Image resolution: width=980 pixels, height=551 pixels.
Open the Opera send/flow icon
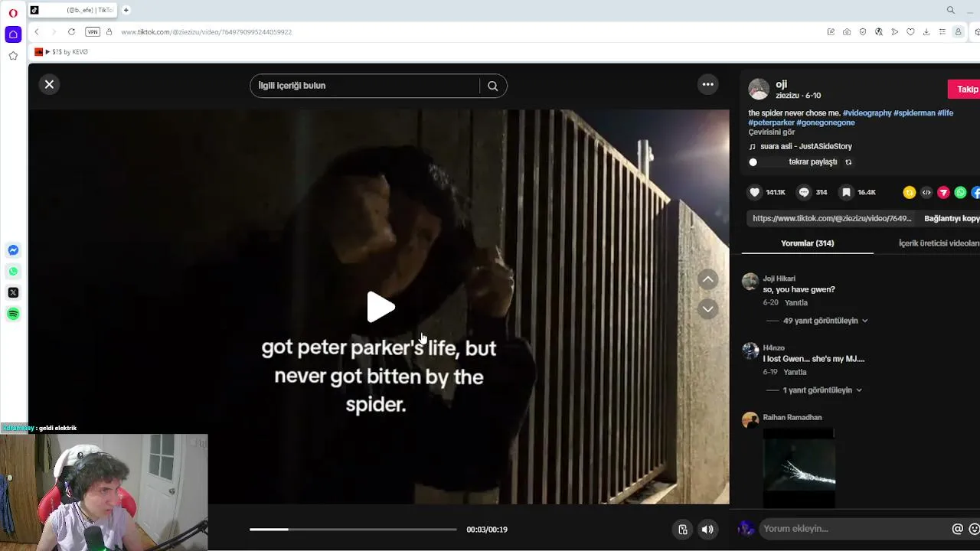pos(894,32)
